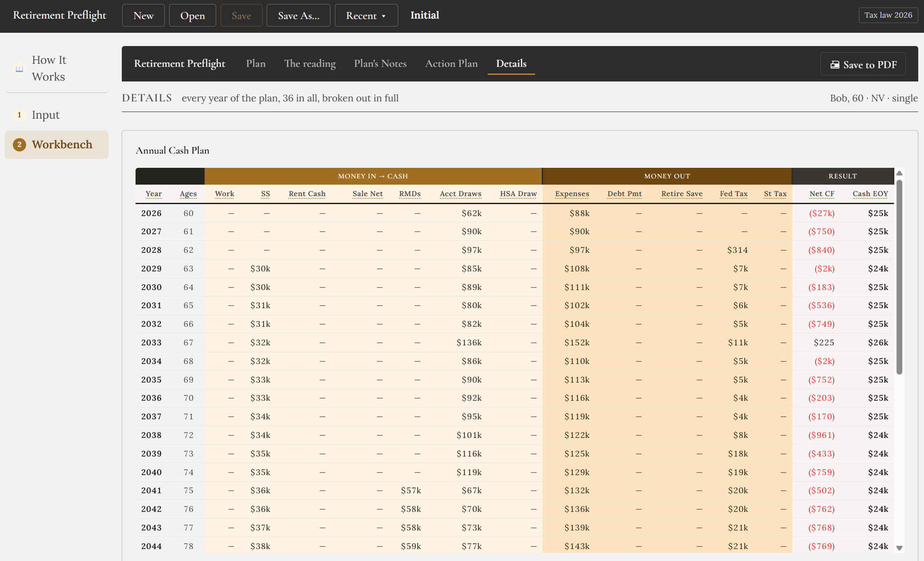Click the disabled Save button
The height and width of the screenshot is (561, 924).
241,15
